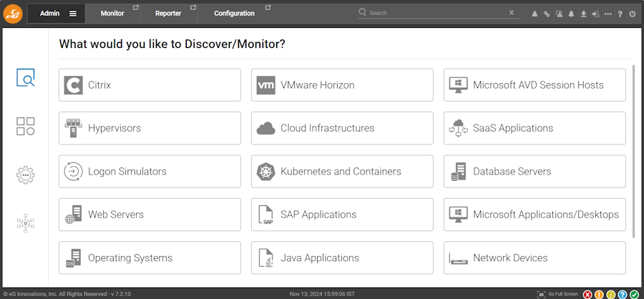This screenshot has height=299, width=644.
Task: Click the orange major alert status icon
Action: (x=599, y=294)
